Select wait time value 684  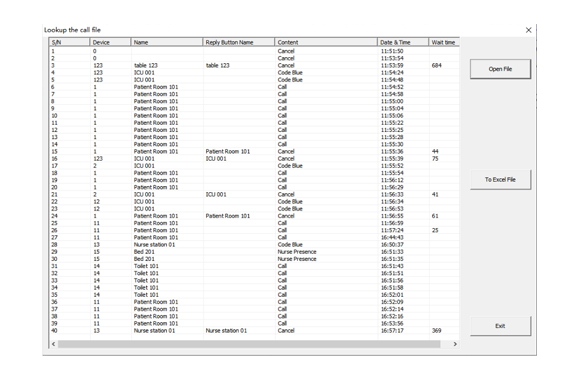(x=436, y=65)
